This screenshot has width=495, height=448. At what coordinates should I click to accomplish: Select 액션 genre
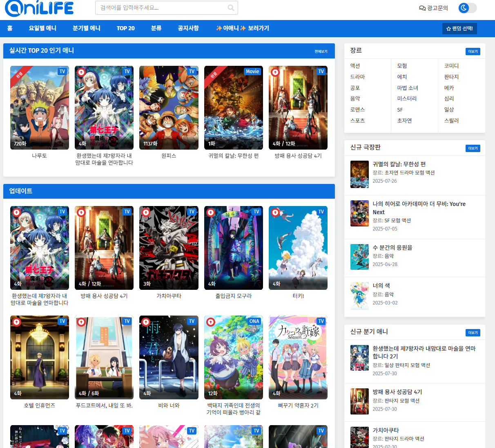[355, 66]
